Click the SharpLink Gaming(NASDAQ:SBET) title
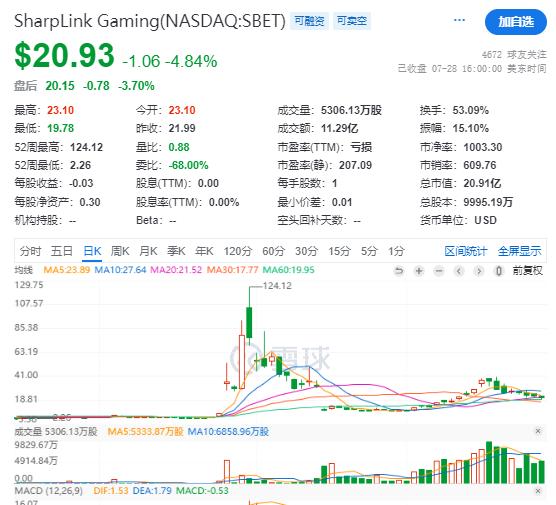This screenshot has width=556, height=505. 150,21
